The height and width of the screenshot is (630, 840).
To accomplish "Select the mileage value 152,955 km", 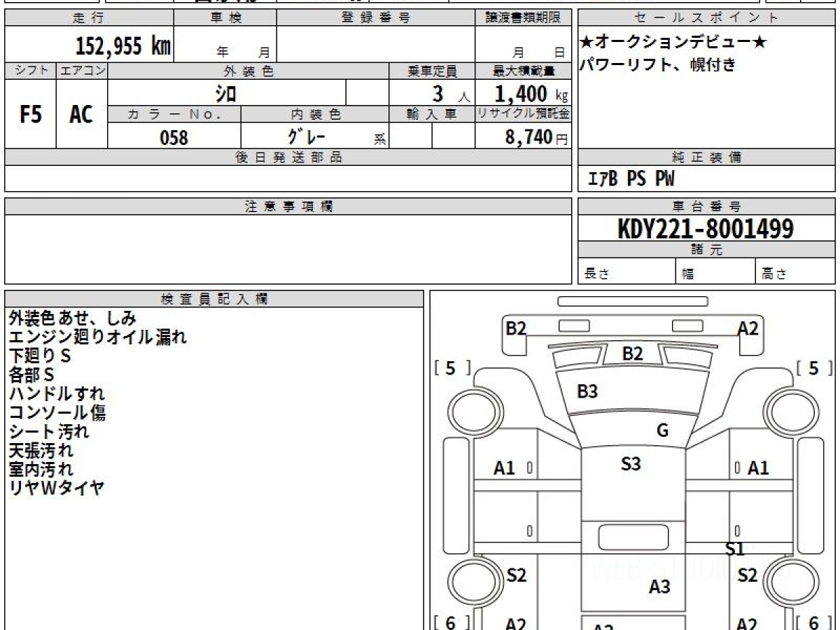I will click(x=123, y=46).
